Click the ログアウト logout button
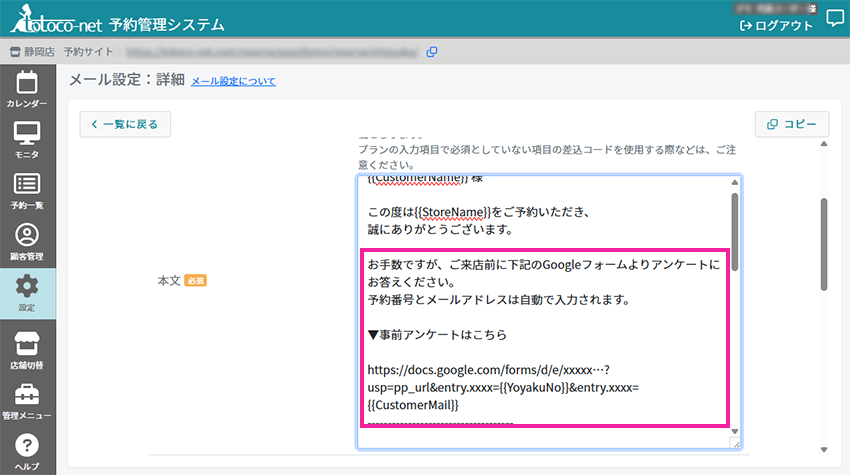Viewport: 850px width, 475px height. pyautogui.click(x=776, y=26)
